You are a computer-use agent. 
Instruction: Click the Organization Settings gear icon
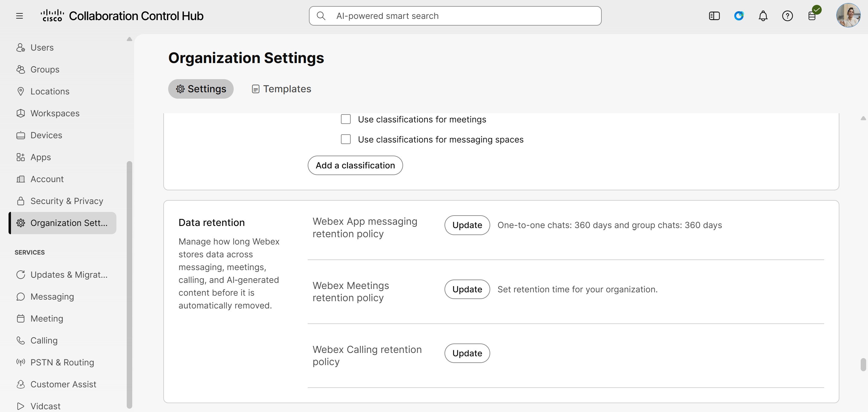click(20, 223)
